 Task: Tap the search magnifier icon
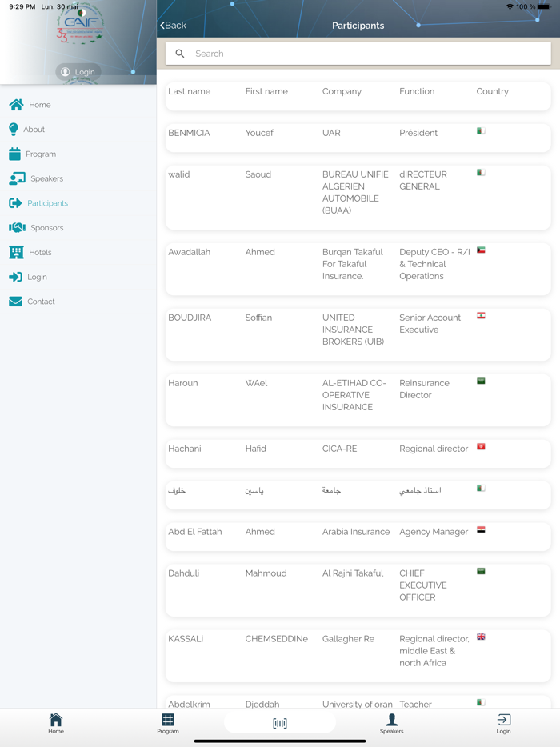180,54
